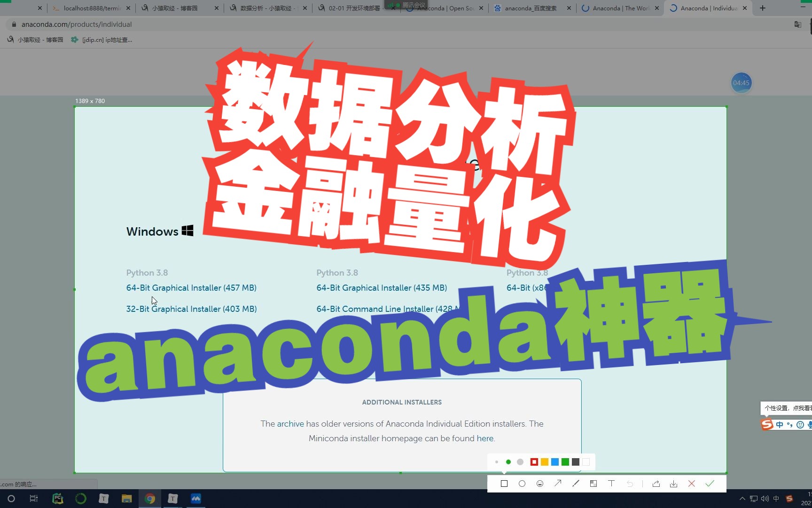
Task: Pick the yellow color swatch
Action: coord(545,462)
